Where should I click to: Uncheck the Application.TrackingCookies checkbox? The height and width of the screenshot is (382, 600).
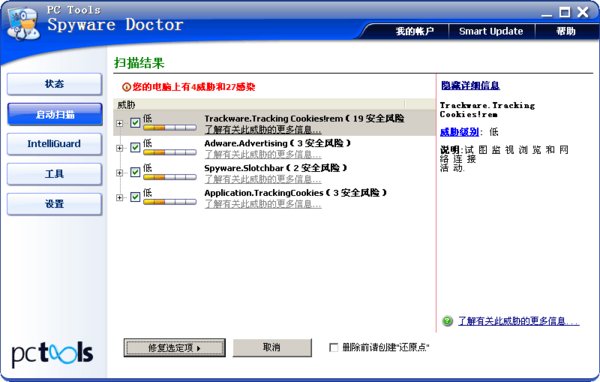(x=135, y=197)
